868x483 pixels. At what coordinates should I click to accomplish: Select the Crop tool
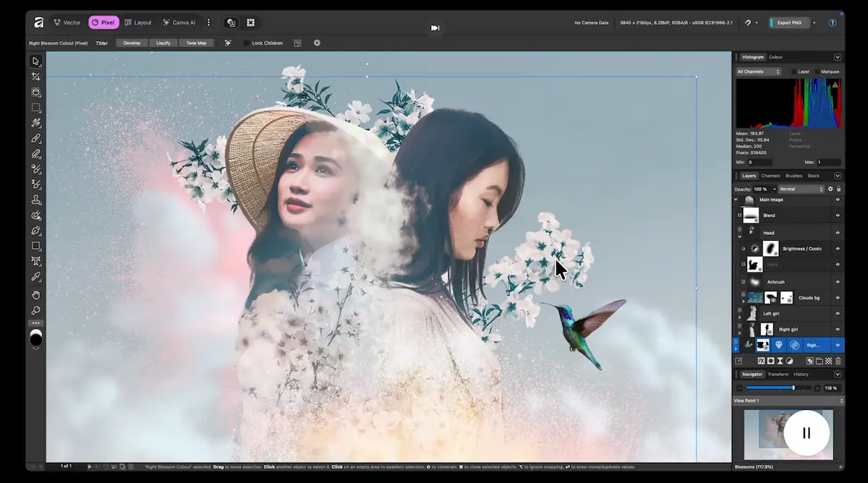36,77
